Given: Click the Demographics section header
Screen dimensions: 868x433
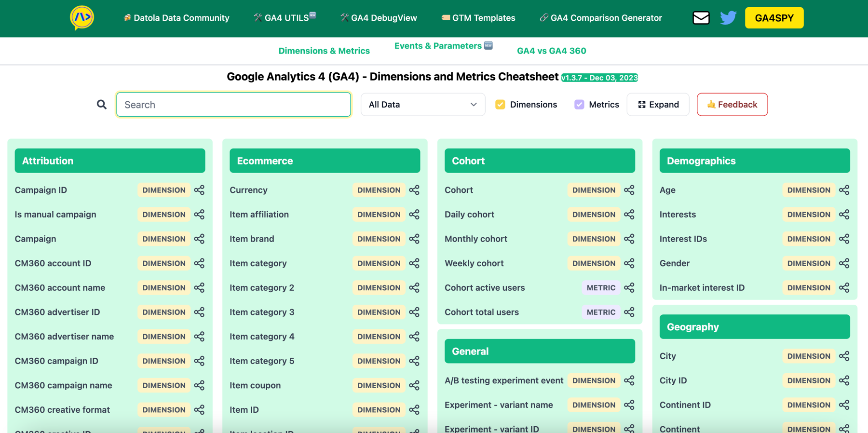Looking at the screenshot, I should 755,161.
